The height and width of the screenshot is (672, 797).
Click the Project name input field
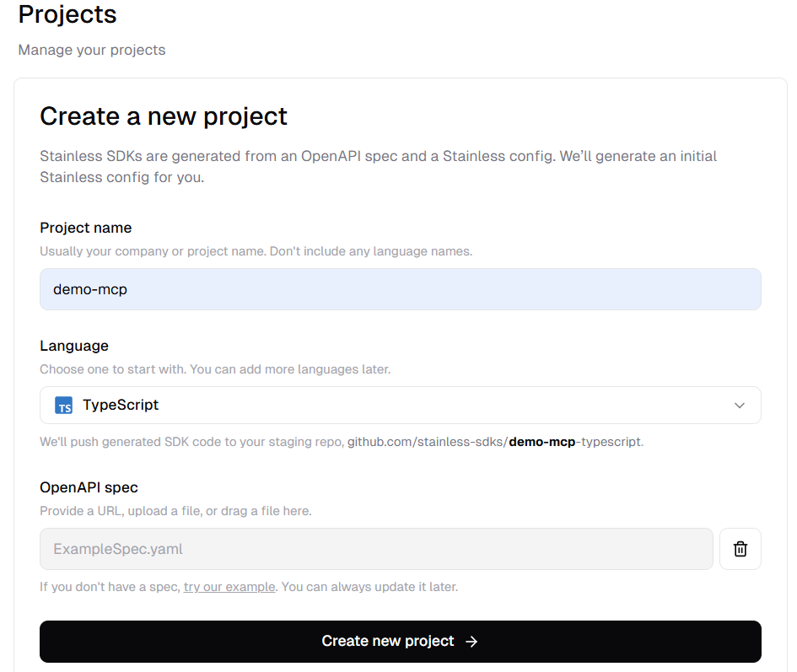[400, 289]
